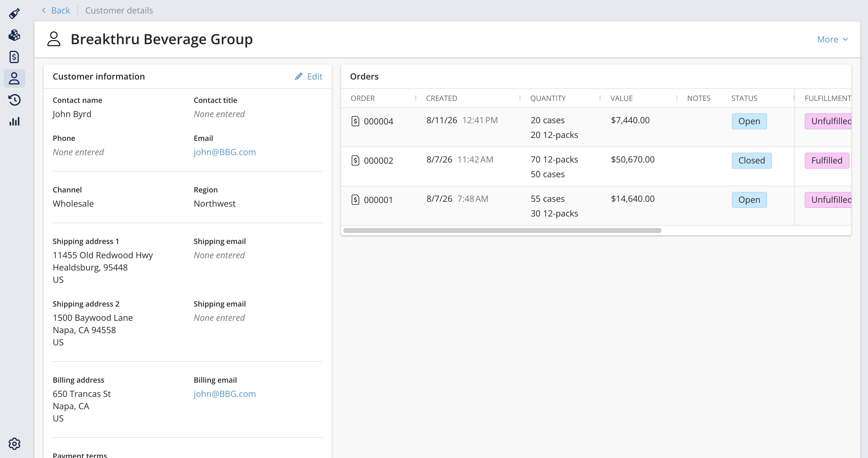This screenshot has height=458, width=868.
Task: Open the reports bar chart icon
Action: click(14, 121)
